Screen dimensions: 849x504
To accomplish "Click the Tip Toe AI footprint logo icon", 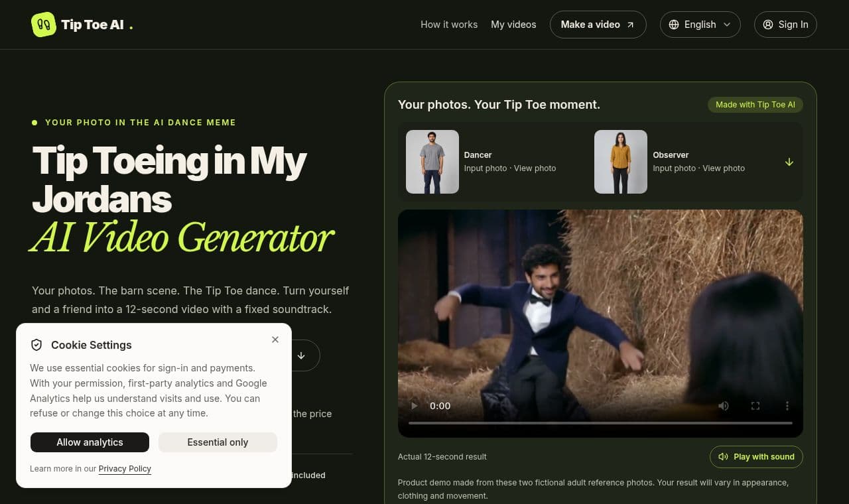I will pos(44,25).
